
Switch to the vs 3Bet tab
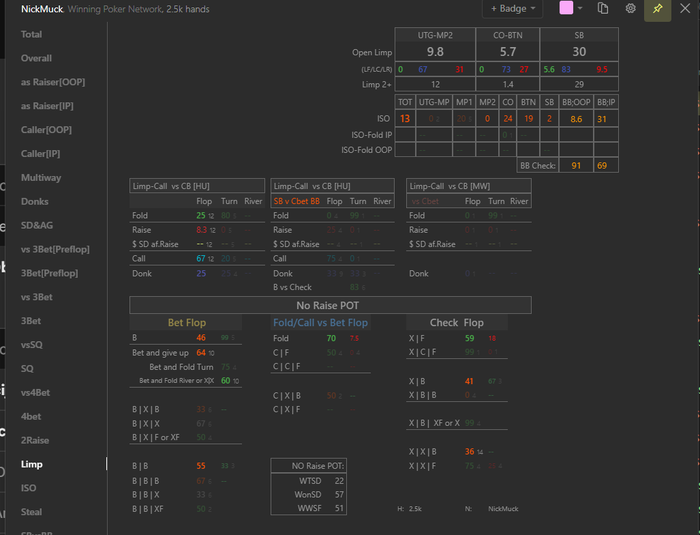[37, 297]
